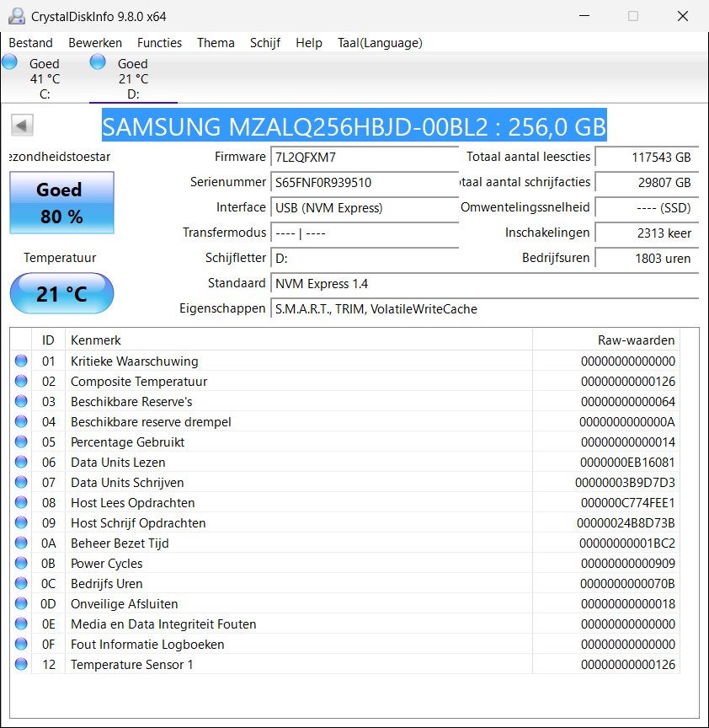Select drive C: tab showing 41 °C

click(x=45, y=78)
